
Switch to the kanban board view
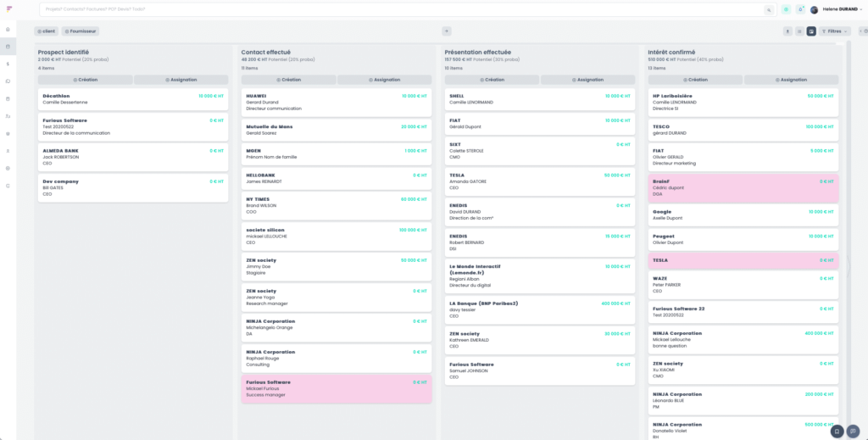tap(811, 31)
